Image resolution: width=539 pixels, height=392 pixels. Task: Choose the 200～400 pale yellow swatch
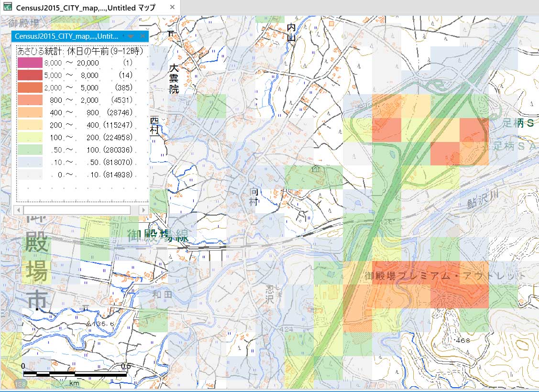[x=30, y=125]
